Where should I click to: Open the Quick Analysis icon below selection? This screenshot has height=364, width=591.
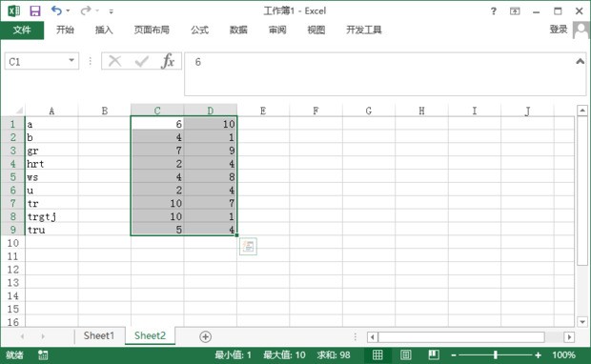pyautogui.click(x=248, y=247)
